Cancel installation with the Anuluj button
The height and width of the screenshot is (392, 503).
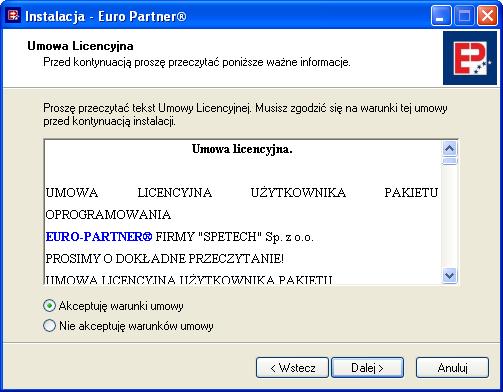(452, 368)
